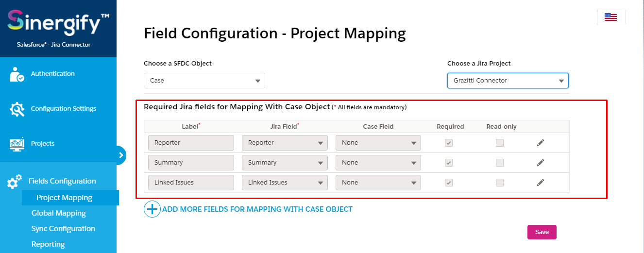Click Add More Fields For Mapping link

pos(257,209)
